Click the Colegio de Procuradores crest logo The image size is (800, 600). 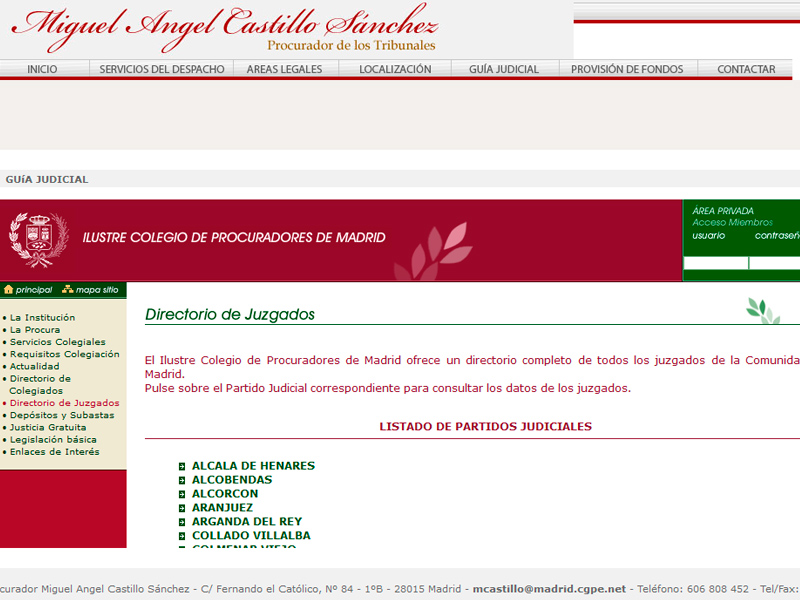(x=38, y=240)
